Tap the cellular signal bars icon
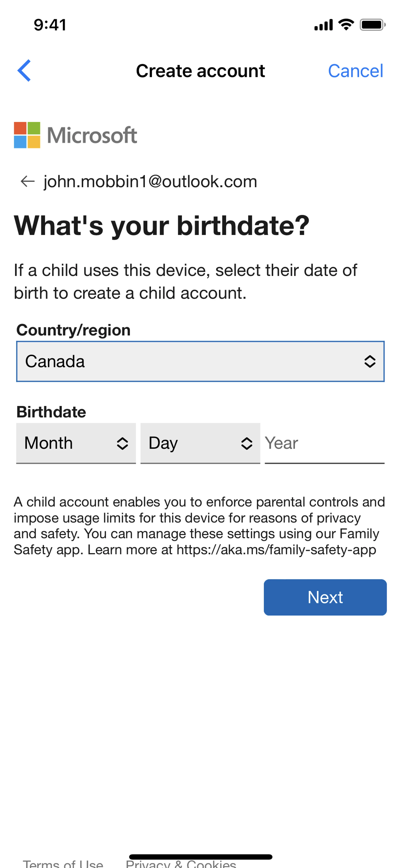 pyautogui.click(x=323, y=25)
